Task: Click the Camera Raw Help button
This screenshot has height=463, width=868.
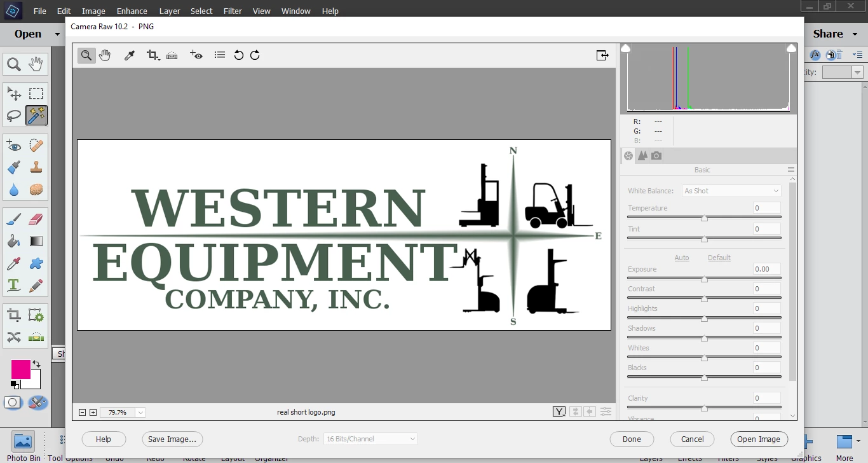Action: [x=104, y=439]
